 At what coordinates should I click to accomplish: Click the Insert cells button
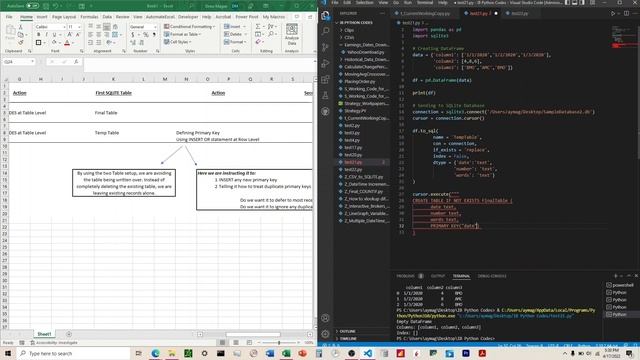click(x=235, y=27)
